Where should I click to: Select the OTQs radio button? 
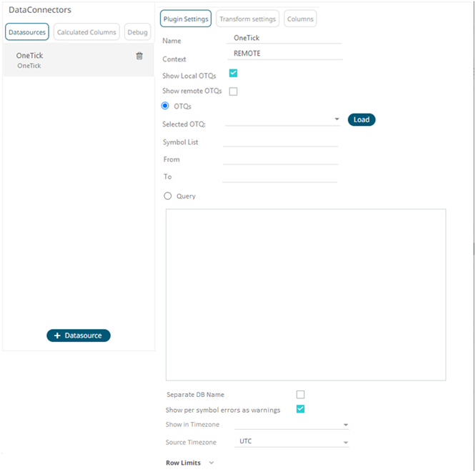click(x=166, y=106)
